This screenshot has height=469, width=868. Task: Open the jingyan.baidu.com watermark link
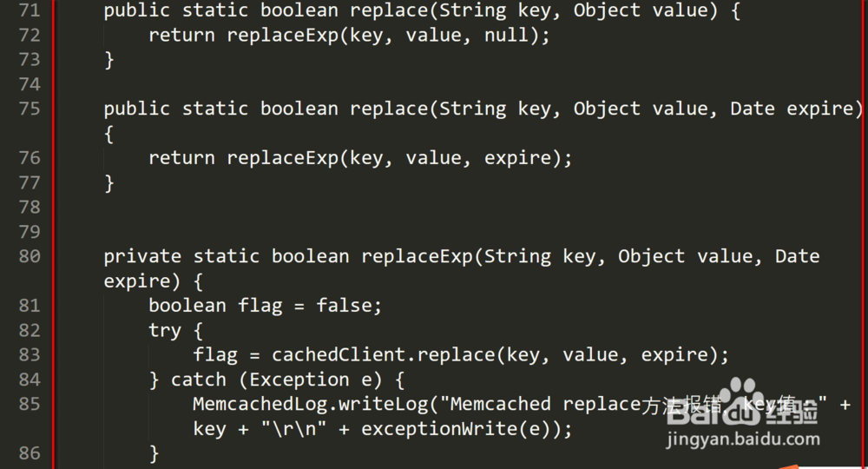pyautogui.click(x=743, y=439)
